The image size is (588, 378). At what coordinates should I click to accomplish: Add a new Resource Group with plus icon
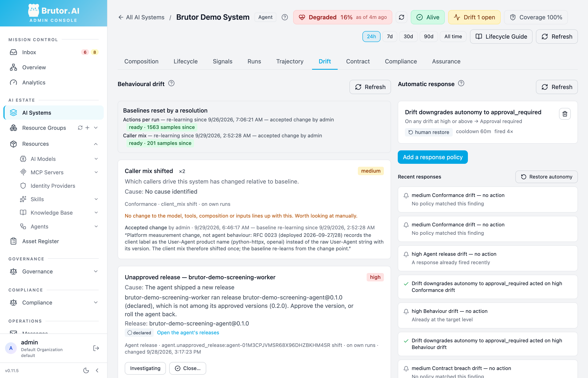87,128
